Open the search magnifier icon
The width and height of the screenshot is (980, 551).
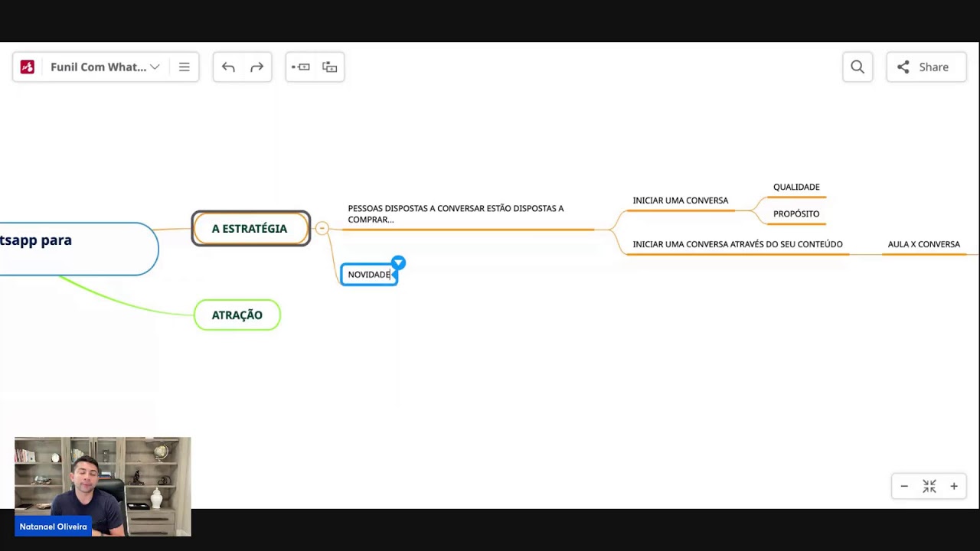(x=857, y=67)
